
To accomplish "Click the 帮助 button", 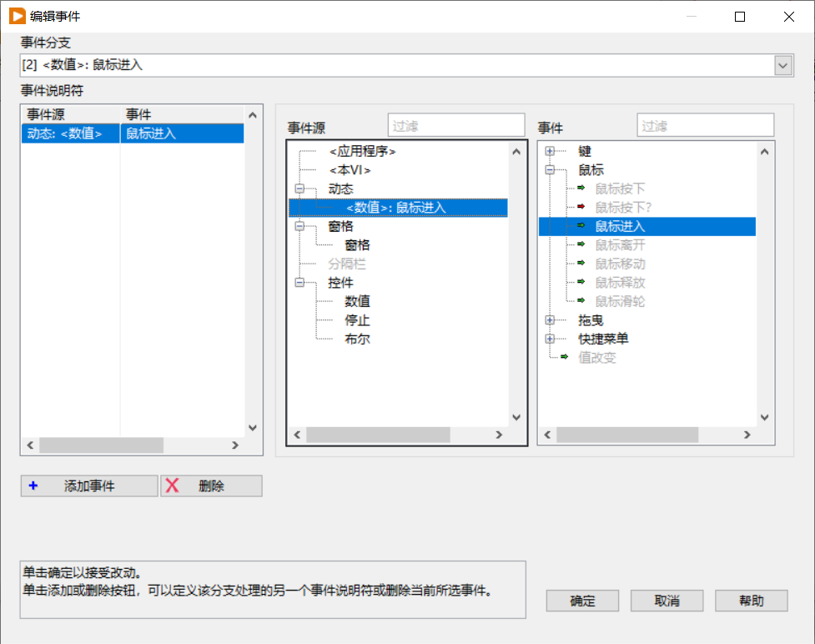I will pyautogui.click(x=749, y=601).
